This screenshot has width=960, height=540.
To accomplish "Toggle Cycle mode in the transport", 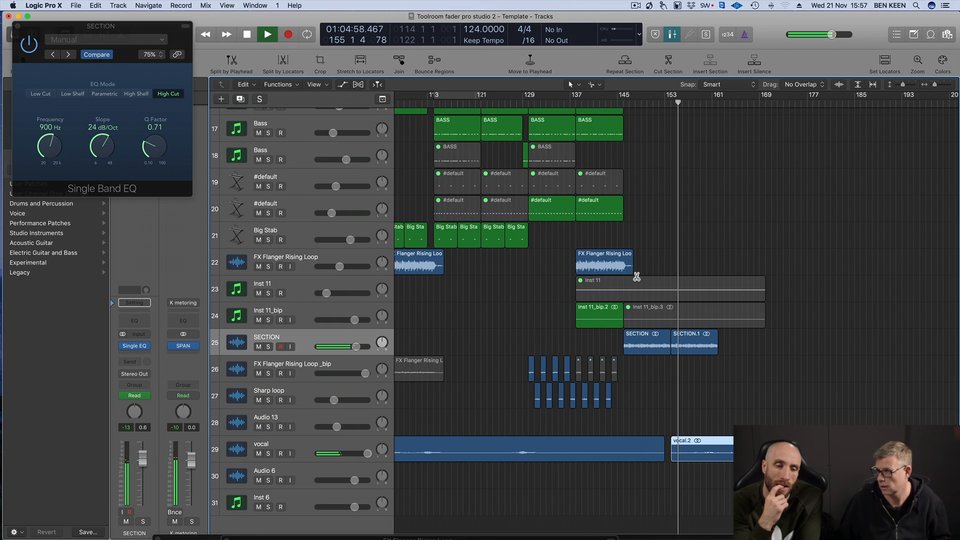I will [x=307, y=34].
